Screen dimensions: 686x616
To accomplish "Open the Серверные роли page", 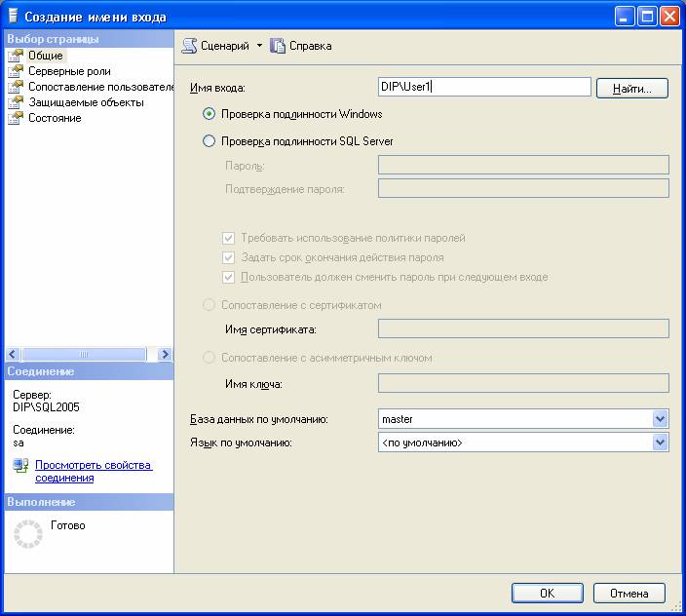I will point(69,71).
